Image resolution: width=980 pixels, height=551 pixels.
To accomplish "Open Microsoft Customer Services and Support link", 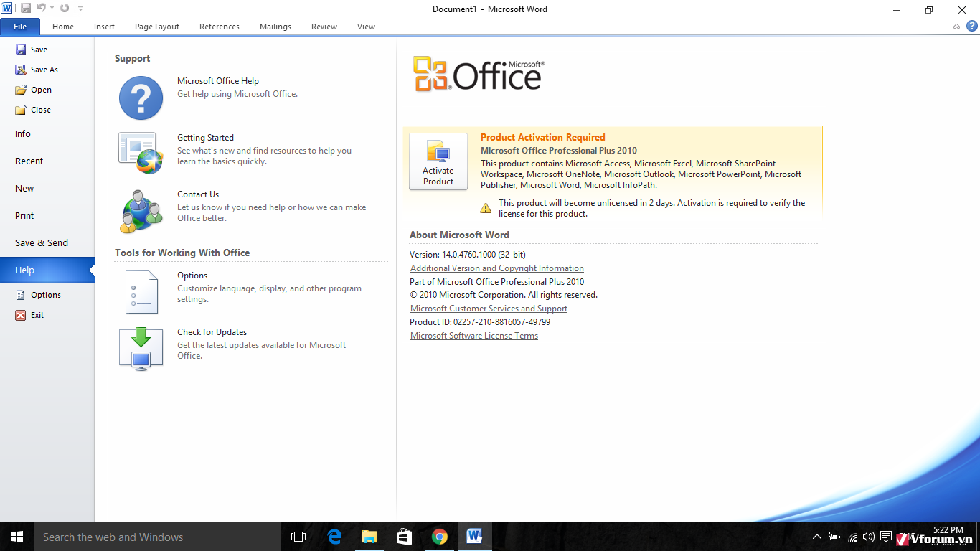I will pyautogui.click(x=489, y=309).
